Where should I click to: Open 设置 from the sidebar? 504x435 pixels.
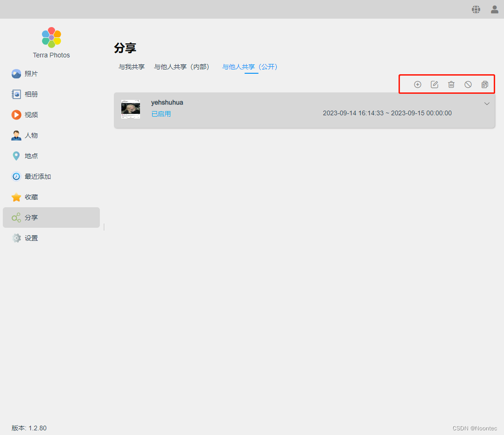coord(31,238)
